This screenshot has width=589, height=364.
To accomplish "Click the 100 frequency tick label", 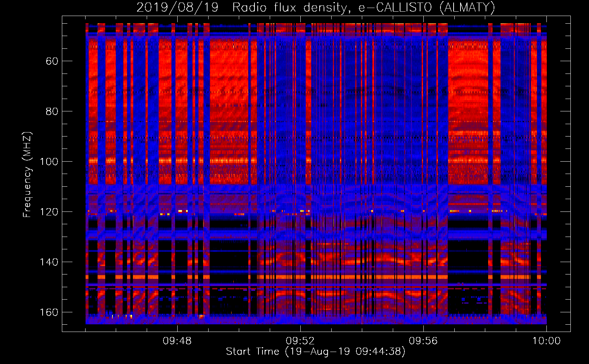I will (x=49, y=162).
